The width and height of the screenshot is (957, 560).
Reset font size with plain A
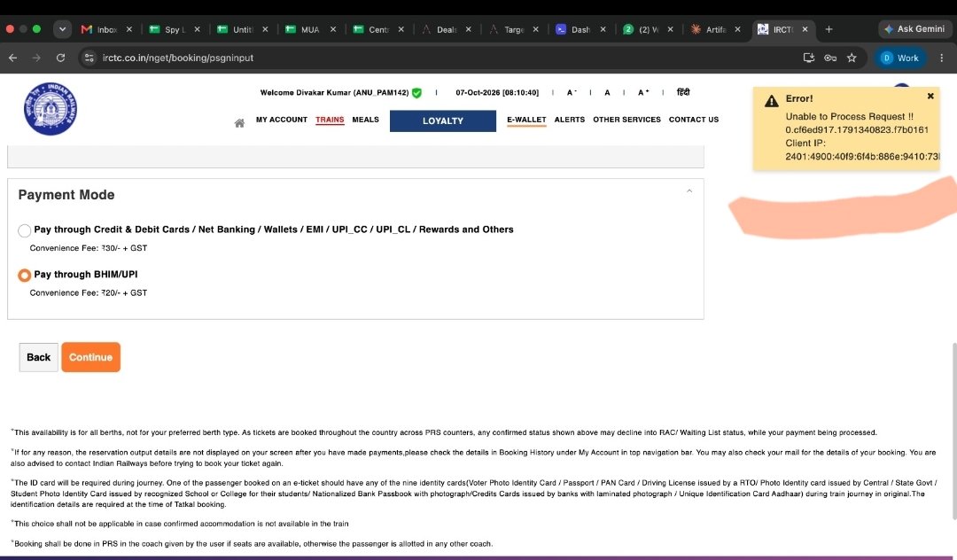point(607,93)
